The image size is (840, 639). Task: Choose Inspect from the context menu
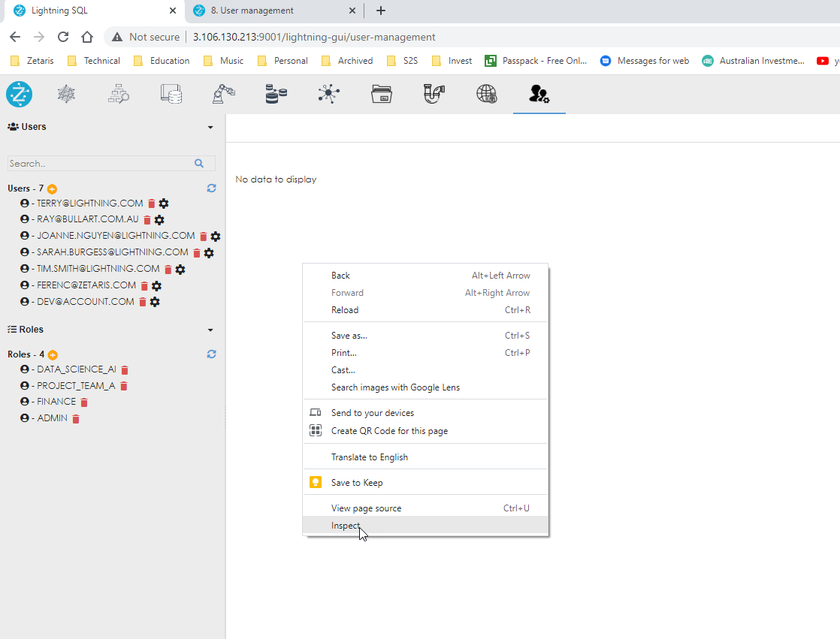(425, 526)
